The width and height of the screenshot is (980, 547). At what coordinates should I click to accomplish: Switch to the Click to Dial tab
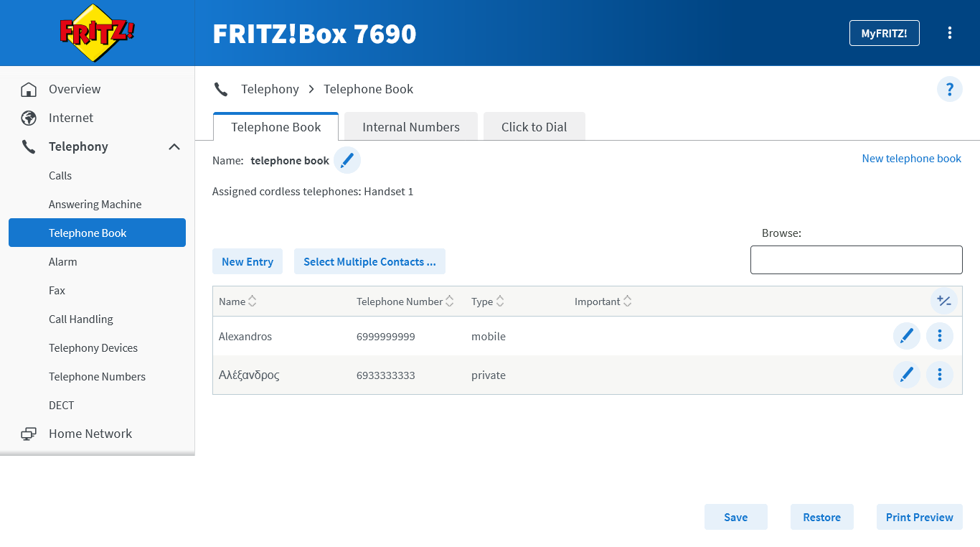[534, 126]
